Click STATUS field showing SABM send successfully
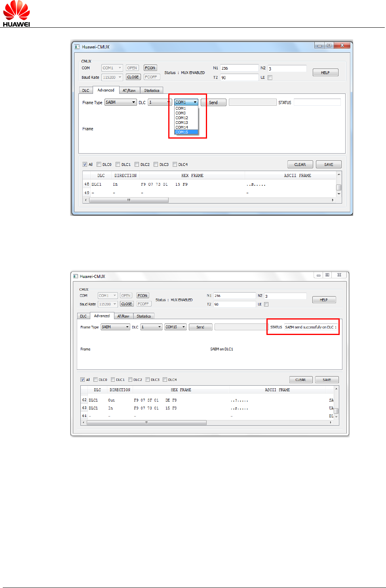Viewport: 386px width, 588px height. [x=311, y=327]
